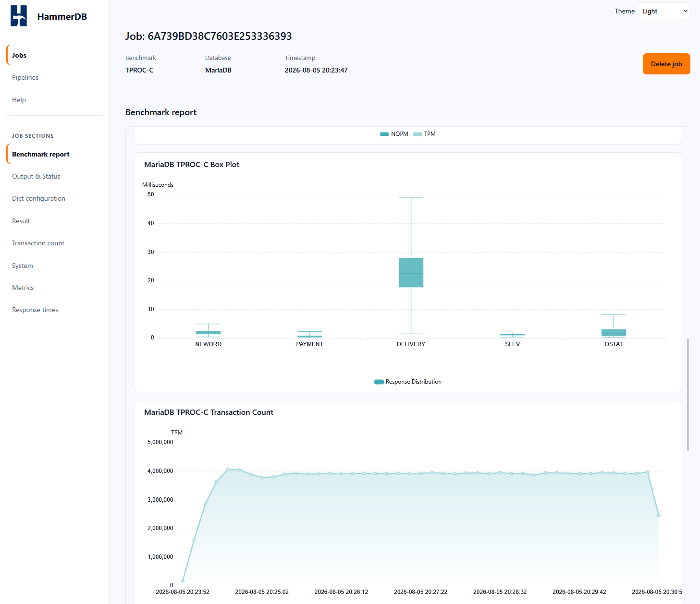This screenshot has width=700, height=604.
Task: Open the Theme dropdown
Action: click(x=663, y=11)
